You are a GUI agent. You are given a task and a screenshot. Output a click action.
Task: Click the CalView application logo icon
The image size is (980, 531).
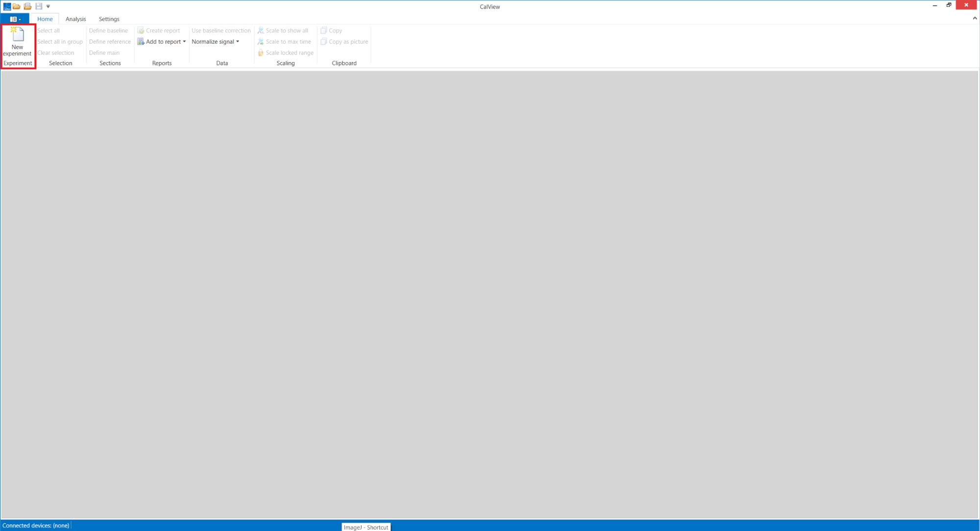coord(6,6)
